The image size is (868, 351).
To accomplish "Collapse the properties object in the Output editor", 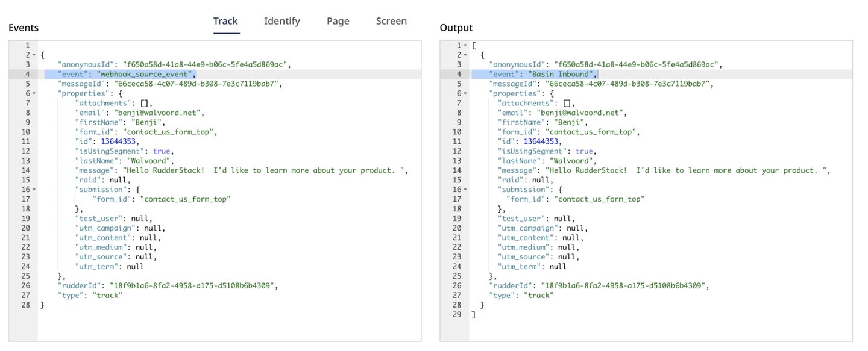I will [x=464, y=93].
